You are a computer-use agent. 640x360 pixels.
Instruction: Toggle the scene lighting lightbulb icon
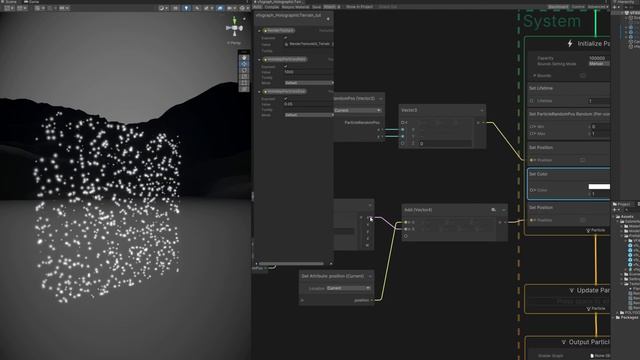186,8
